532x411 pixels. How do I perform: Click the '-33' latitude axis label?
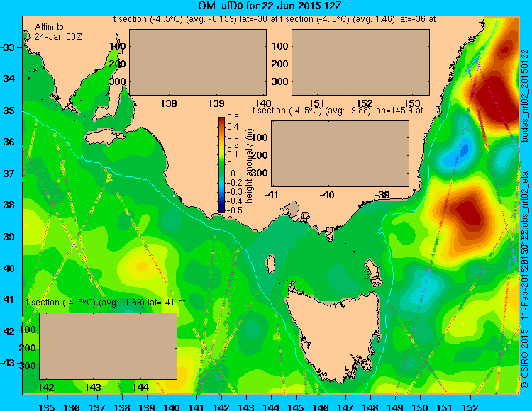coord(8,47)
